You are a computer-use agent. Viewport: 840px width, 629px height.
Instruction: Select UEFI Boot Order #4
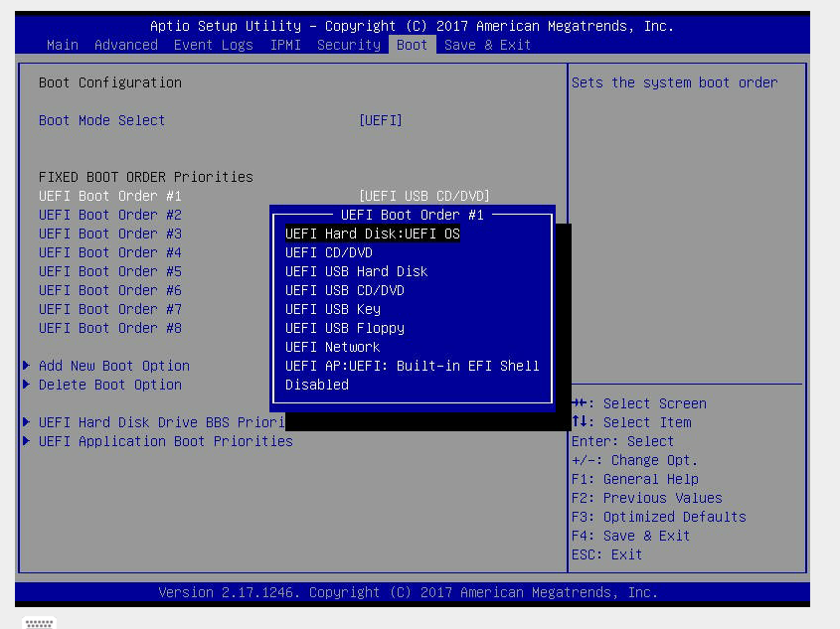[x=109, y=252]
